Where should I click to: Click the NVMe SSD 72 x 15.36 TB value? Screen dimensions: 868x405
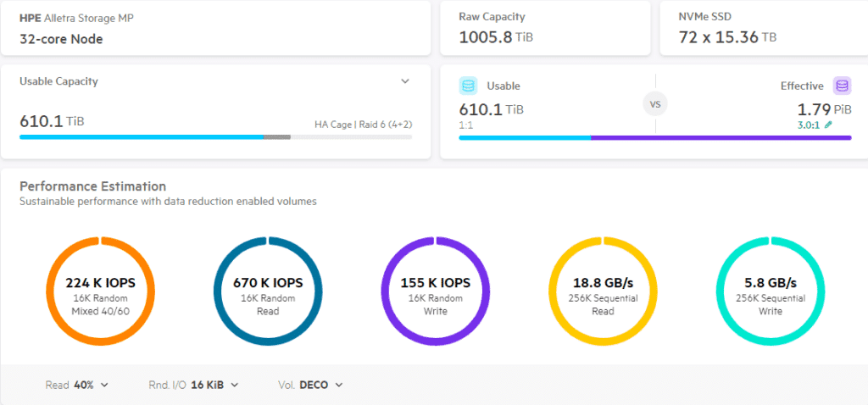point(727,37)
